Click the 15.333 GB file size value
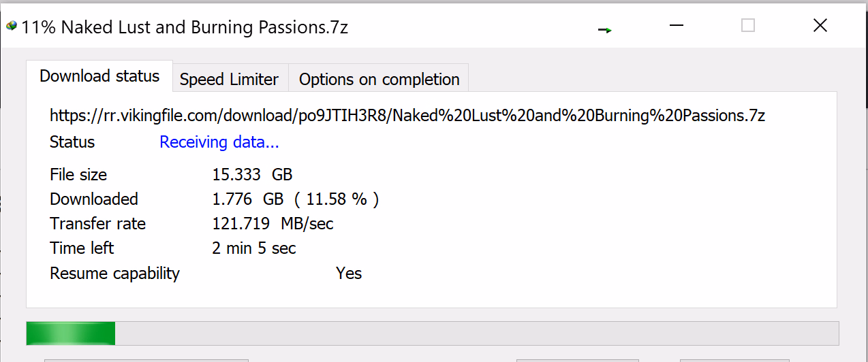The width and height of the screenshot is (868, 362). pyautogui.click(x=252, y=175)
